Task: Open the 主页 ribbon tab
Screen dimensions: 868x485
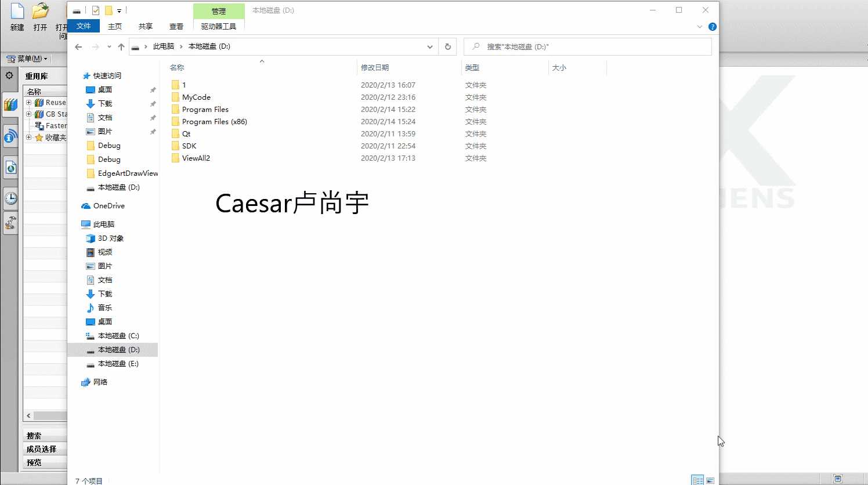Action: [115, 26]
